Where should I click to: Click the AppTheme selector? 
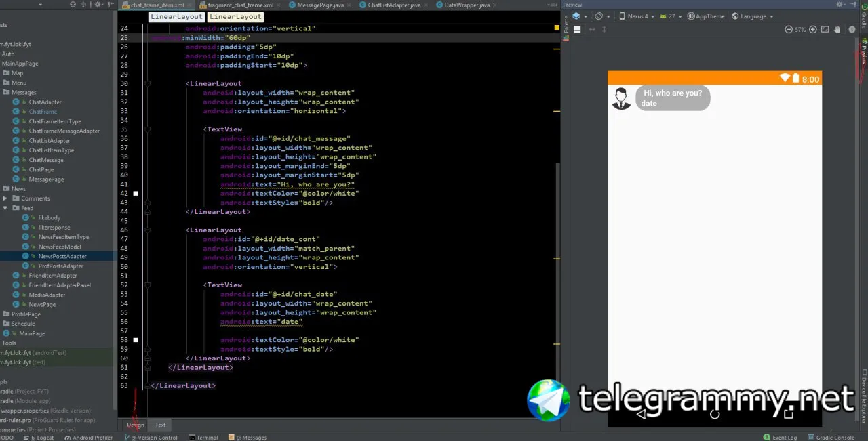pos(706,16)
